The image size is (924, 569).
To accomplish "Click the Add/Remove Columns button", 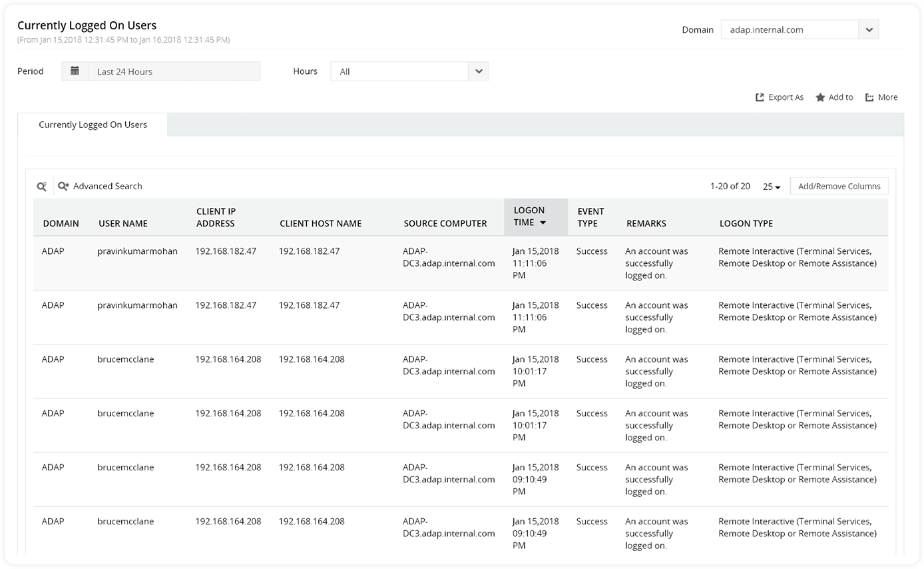I will point(839,185).
